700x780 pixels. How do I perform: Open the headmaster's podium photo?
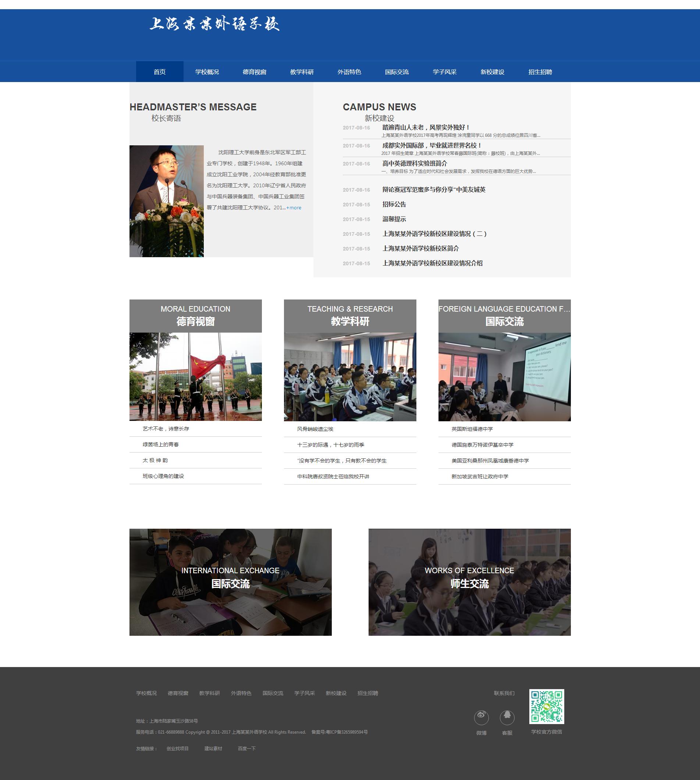[167, 201]
